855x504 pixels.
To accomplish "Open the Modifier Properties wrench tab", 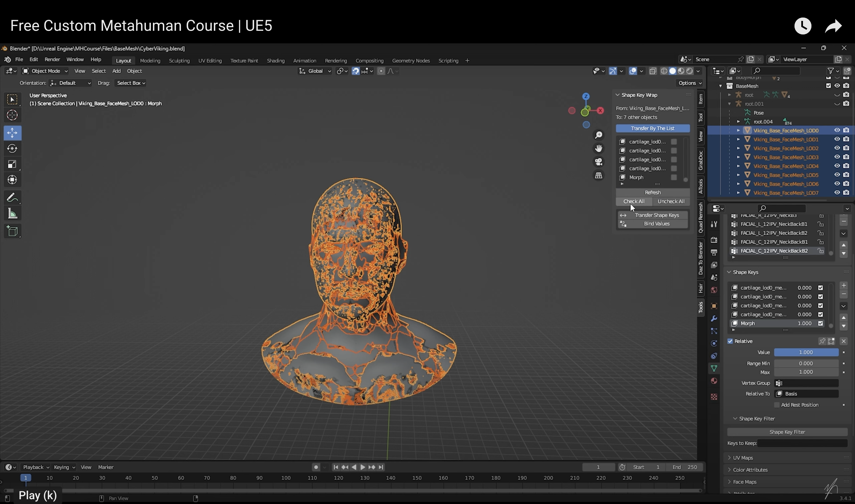I will click(714, 319).
